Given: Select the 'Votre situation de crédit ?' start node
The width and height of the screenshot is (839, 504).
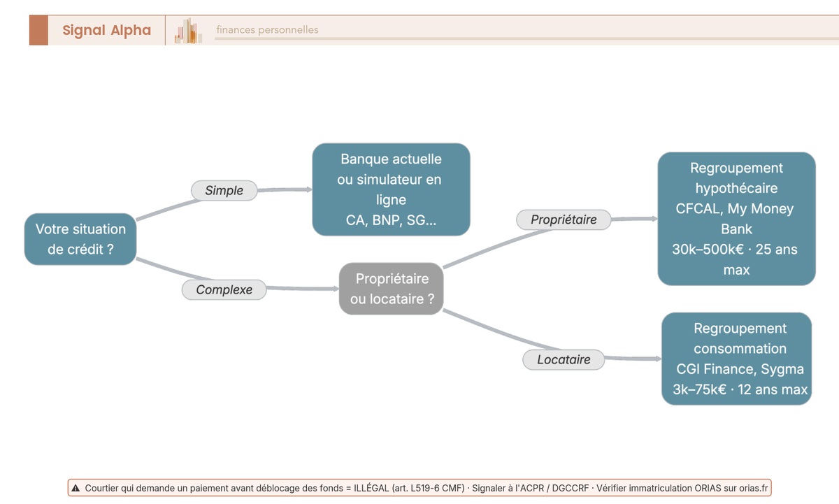Looking at the screenshot, I should 80,239.
